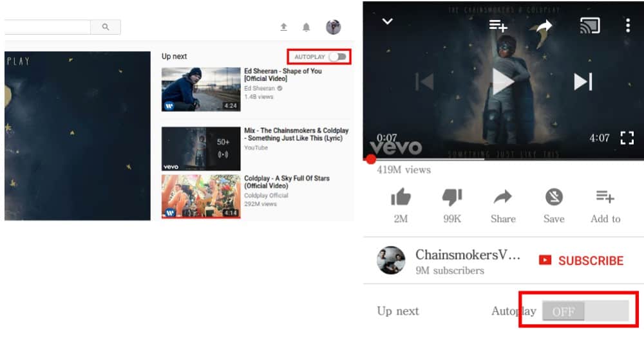644x337 pixels.
Task: Go back to the previous video
Action: click(424, 82)
